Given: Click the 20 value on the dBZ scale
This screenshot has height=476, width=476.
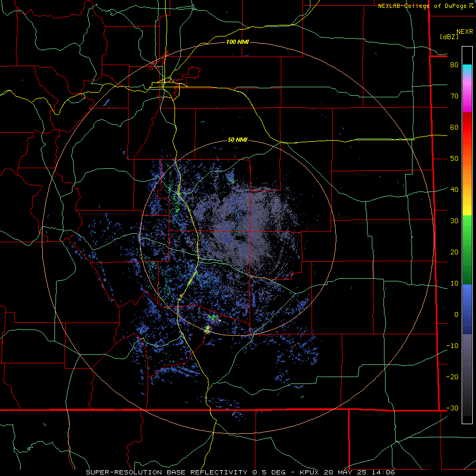Looking at the screenshot, I should (x=454, y=252).
